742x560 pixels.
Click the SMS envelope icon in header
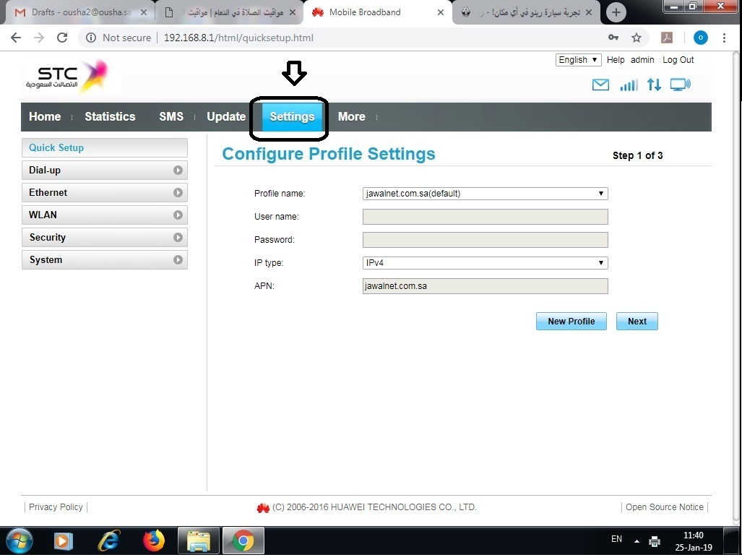point(600,85)
